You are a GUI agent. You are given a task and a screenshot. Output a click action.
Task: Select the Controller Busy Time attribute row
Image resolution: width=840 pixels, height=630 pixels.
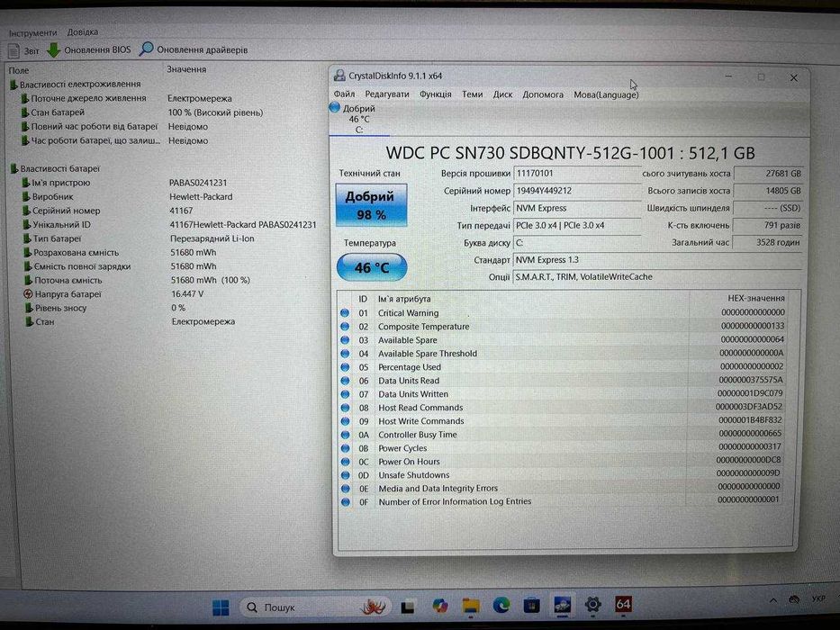coord(564,435)
